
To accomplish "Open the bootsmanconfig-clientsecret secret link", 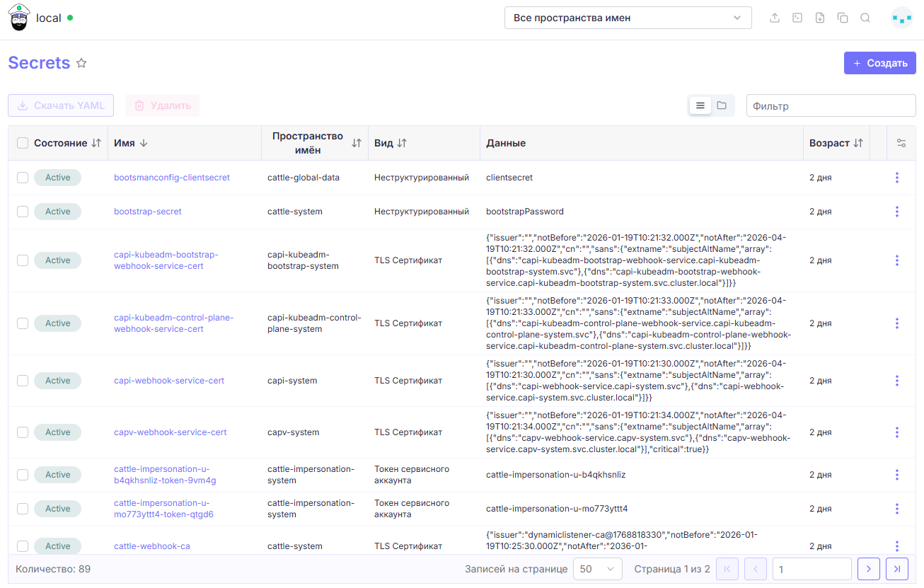I will (172, 178).
